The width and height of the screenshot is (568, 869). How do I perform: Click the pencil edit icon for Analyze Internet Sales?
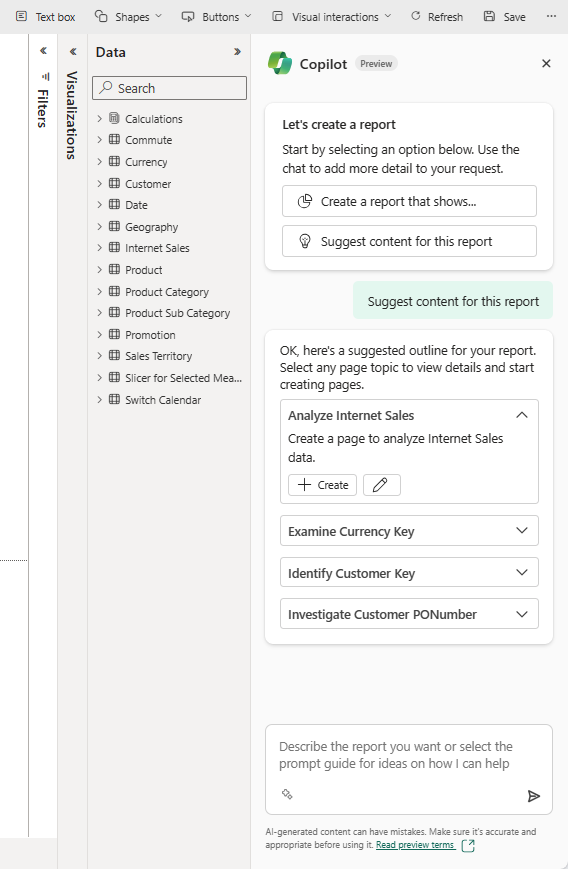381,485
